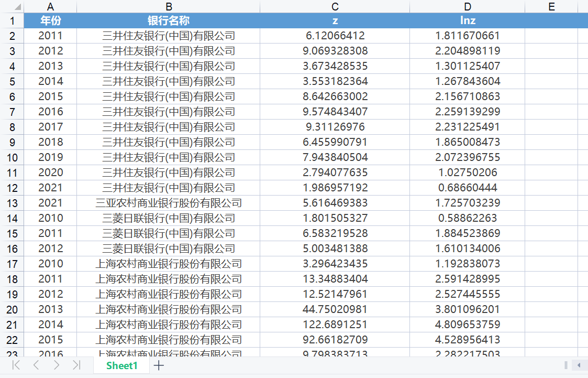The image size is (588, 378).
Task: Select row 22 header
Action: tap(12, 340)
